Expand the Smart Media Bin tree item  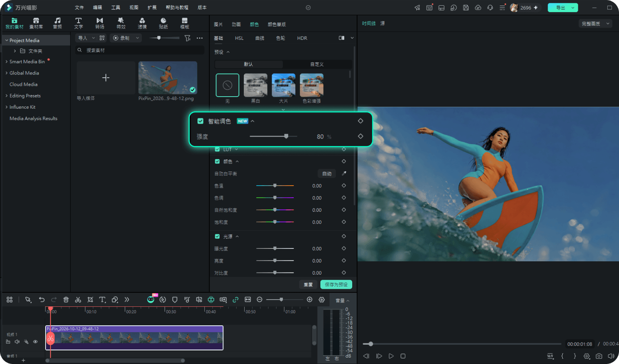tap(6, 62)
